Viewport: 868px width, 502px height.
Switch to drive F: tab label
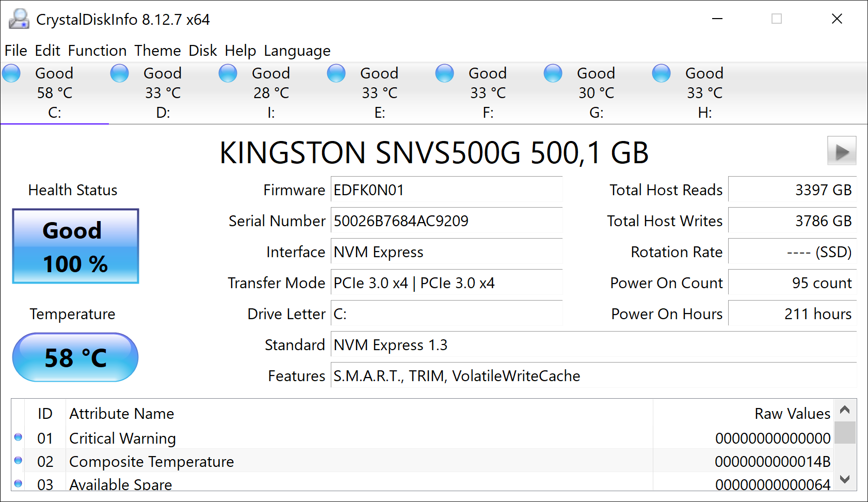(x=488, y=113)
